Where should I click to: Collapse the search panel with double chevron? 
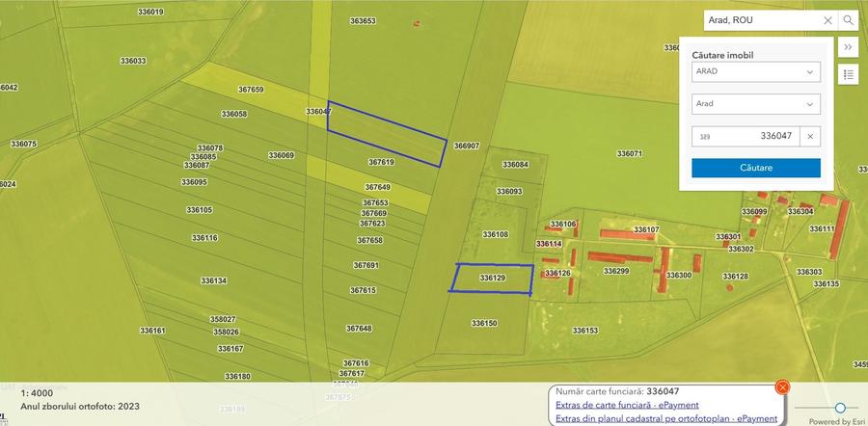[x=848, y=47]
